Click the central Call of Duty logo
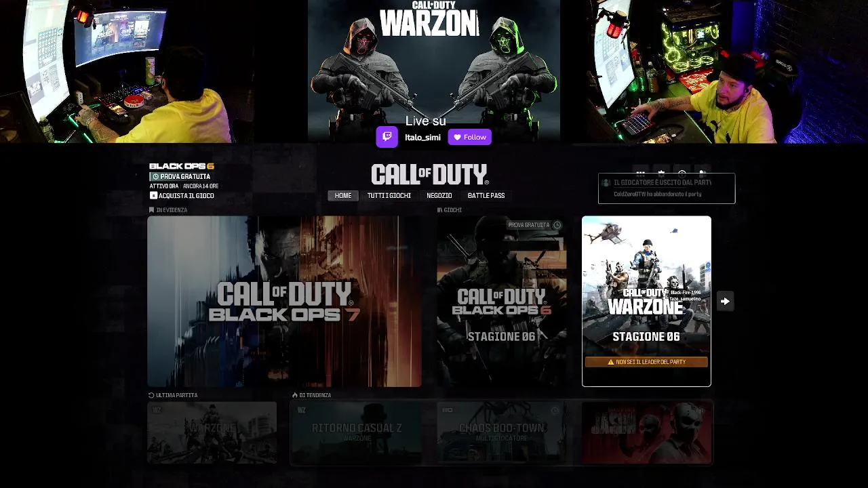Screen dimensions: 868x488 click(x=429, y=174)
